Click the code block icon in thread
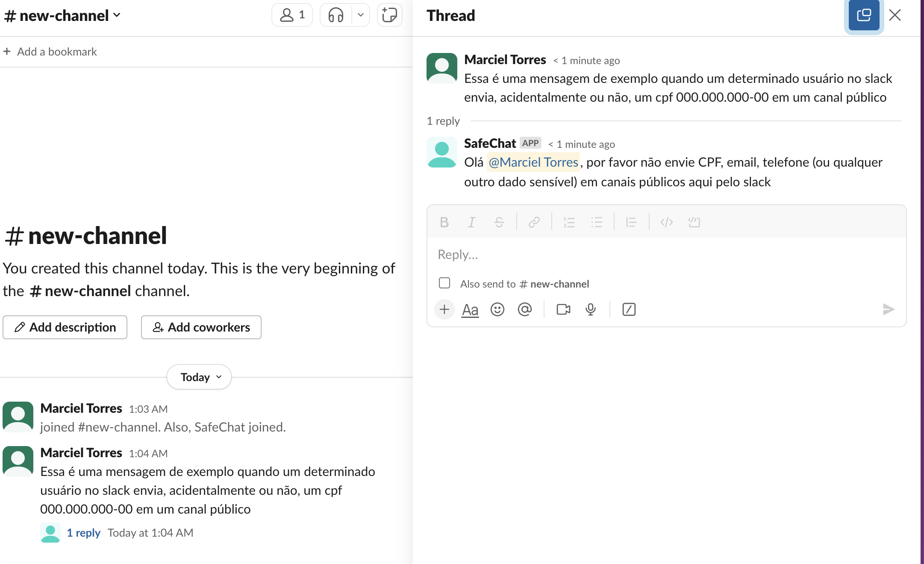 pyautogui.click(x=693, y=221)
